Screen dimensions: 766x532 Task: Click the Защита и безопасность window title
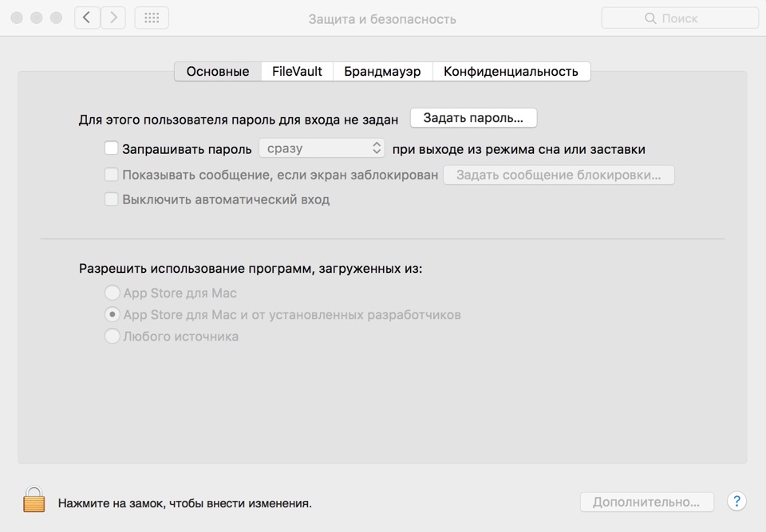tap(382, 19)
